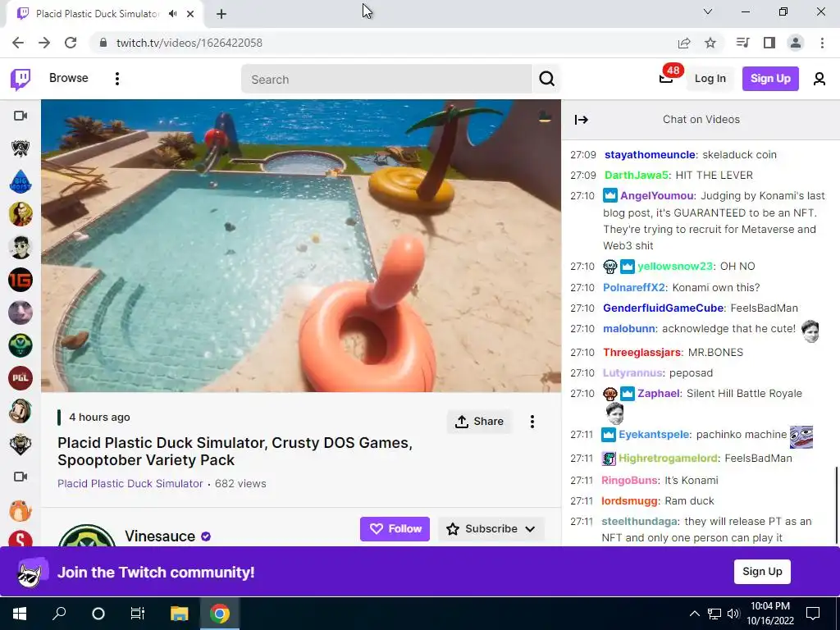Bookmark this page with star icon
Image resolution: width=840 pixels, height=630 pixels.
[710, 43]
